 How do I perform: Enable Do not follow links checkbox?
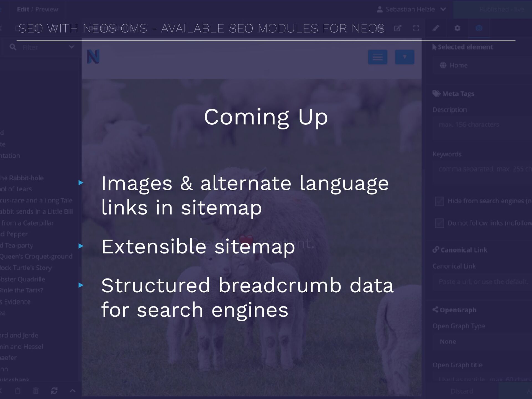tap(439, 223)
